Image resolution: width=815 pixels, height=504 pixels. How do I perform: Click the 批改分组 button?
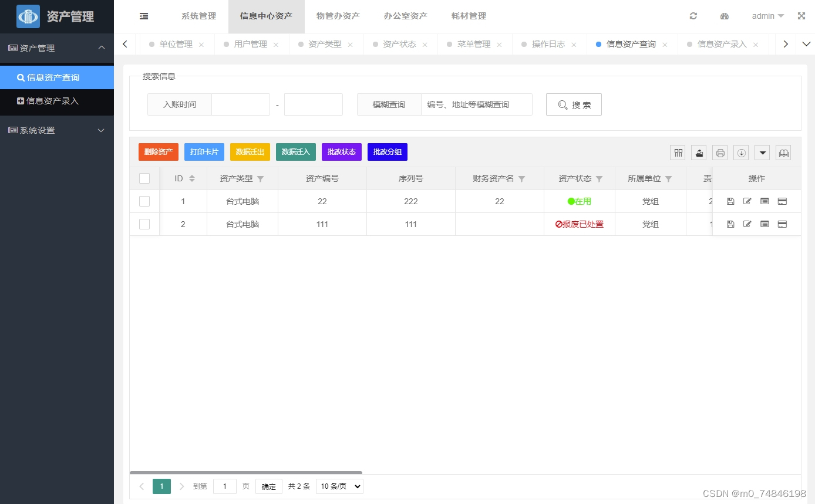[388, 152]
